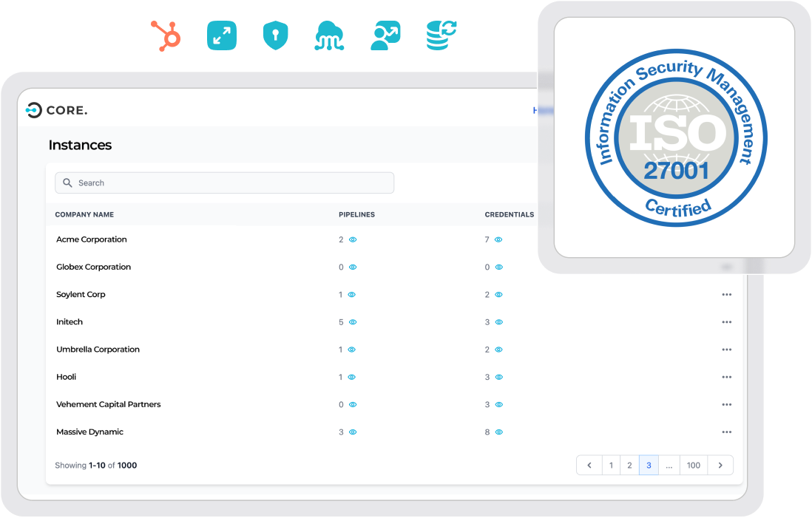Select the Hooli row name
The image size is (812, 518).
pos(67,376)
